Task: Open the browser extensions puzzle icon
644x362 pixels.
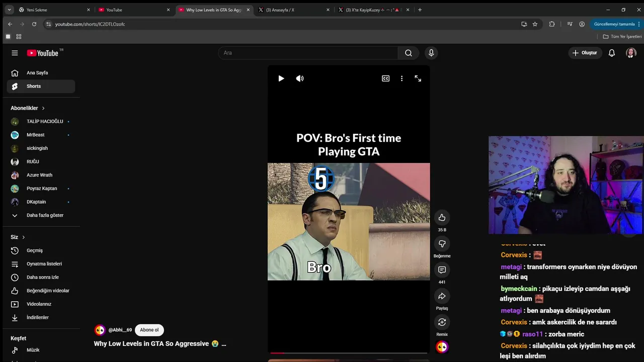Action: tap(552, 24)
